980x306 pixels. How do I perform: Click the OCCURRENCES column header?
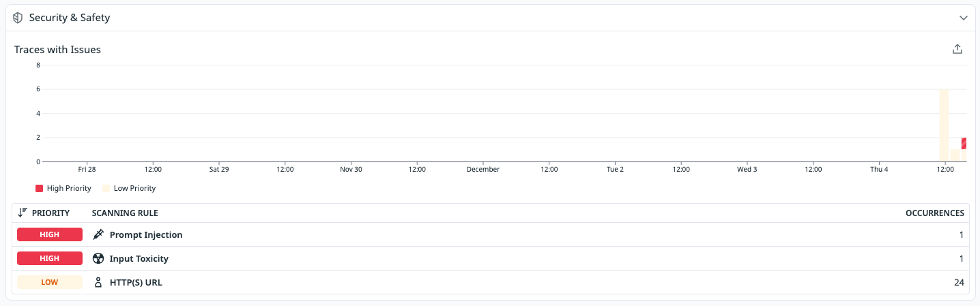[x=935, y=213]
